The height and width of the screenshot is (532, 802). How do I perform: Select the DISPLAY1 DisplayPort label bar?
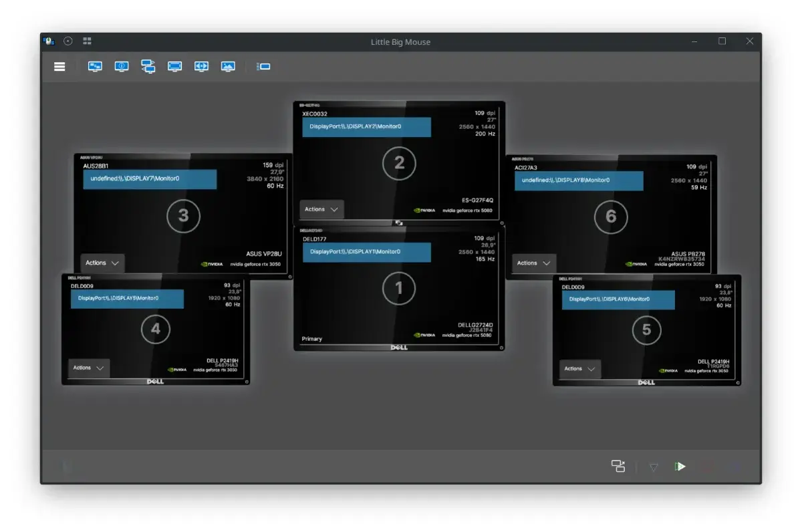coord(366,252)
